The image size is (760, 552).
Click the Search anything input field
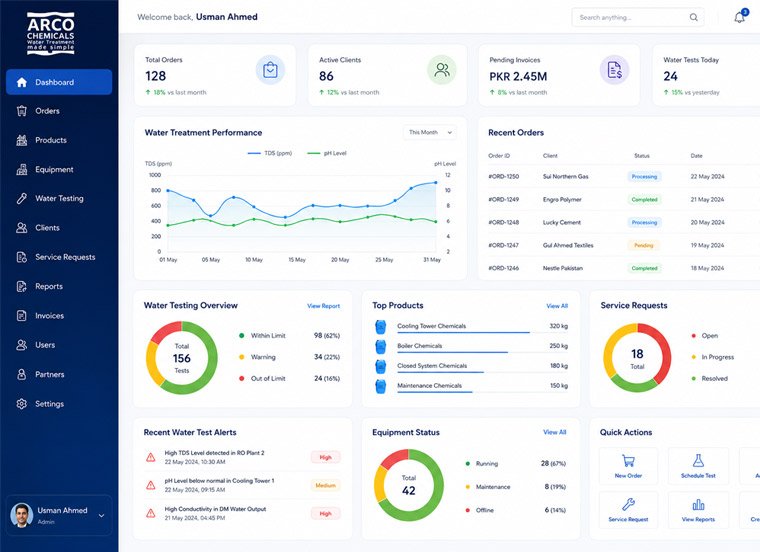(638, 17)
